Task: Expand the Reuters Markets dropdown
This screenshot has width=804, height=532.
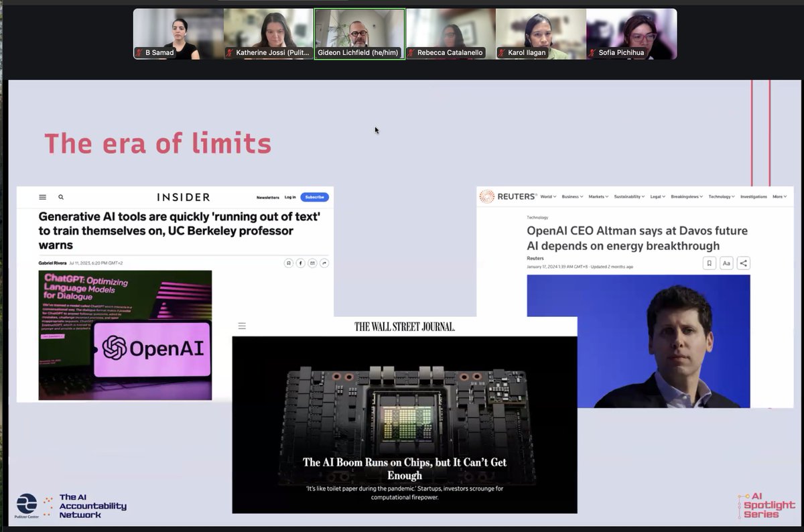Action: [598, 196]
